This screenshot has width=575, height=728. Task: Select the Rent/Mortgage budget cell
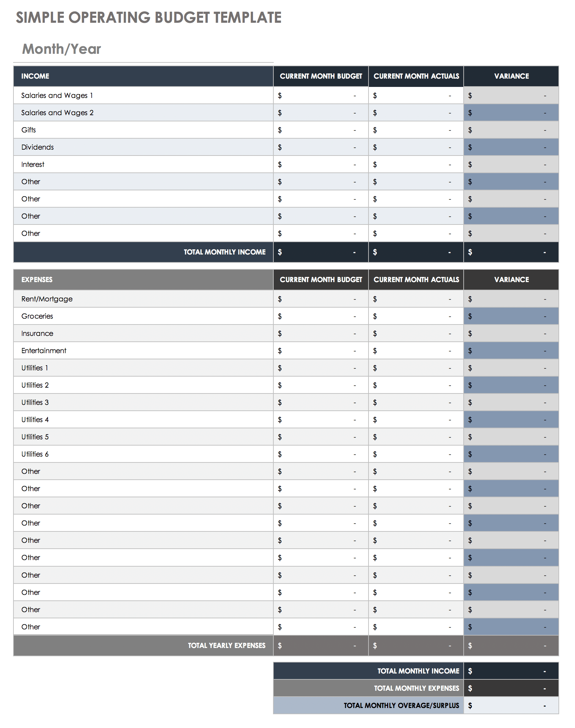321,299
